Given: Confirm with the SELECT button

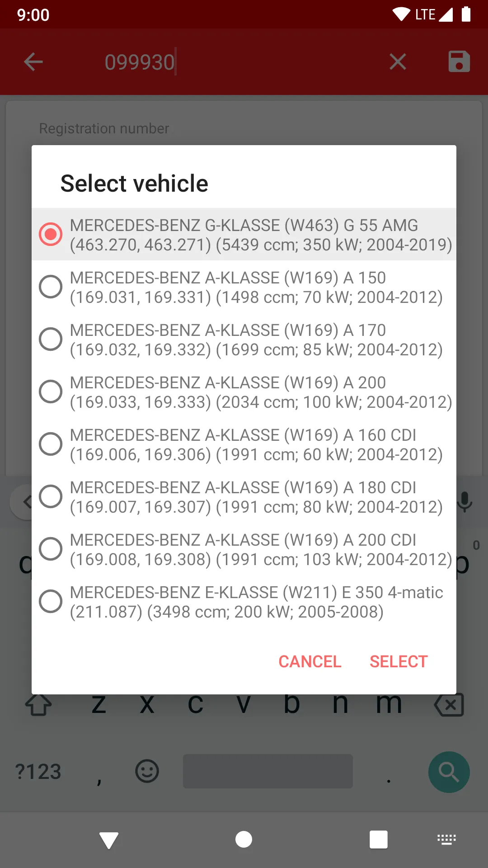Looking at the screenshot, I should tap(399, 661).
